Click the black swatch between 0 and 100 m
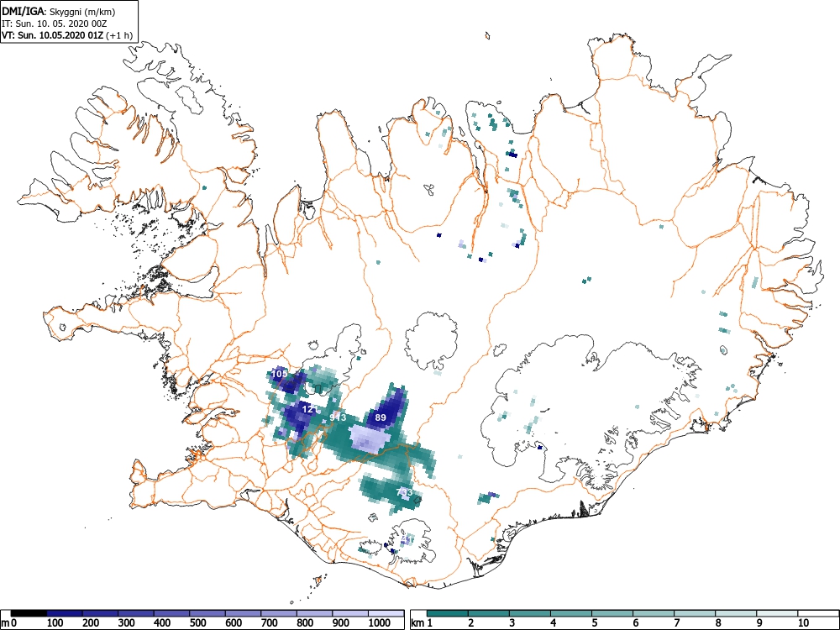Screen dimensions: 840x630 coord(29,613)
